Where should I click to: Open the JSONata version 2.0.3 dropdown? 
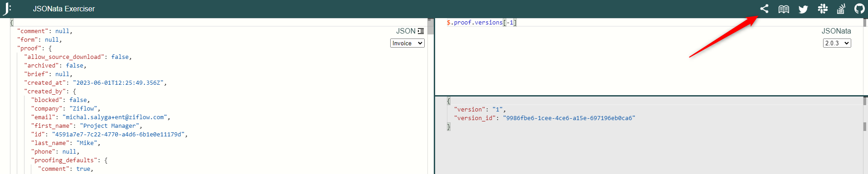[x=837, y=43]
